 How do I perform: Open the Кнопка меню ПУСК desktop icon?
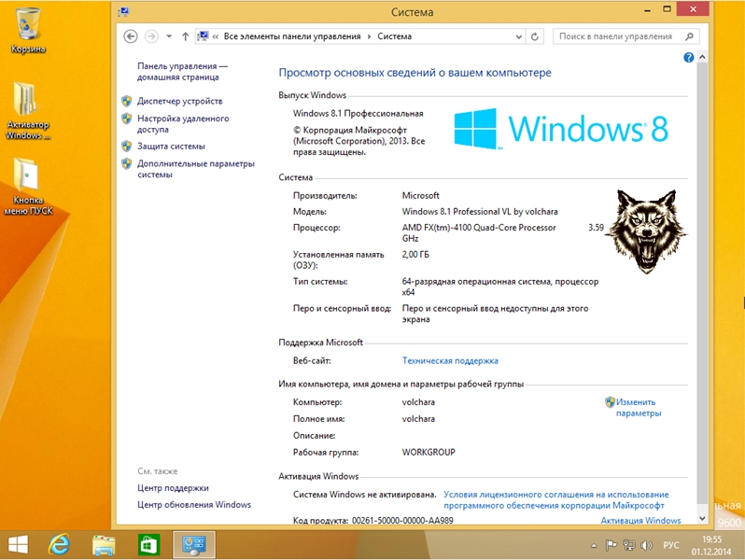coord(28,186)
